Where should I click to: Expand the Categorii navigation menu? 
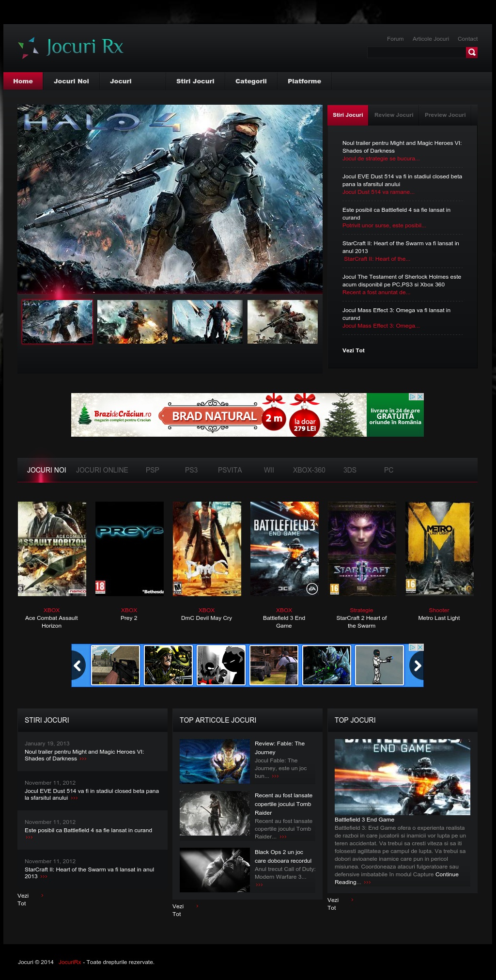pyautogui.click(x=251, y=81)
